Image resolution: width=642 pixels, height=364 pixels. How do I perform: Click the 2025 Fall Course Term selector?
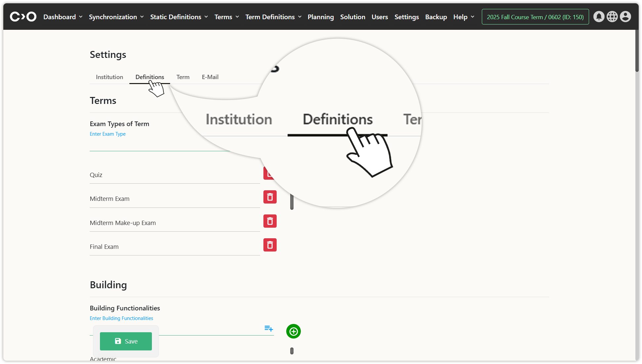point(535,17)
